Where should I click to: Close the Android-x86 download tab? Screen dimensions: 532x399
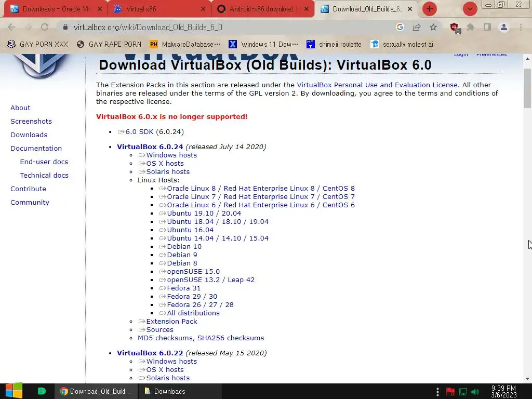[307, 9]
